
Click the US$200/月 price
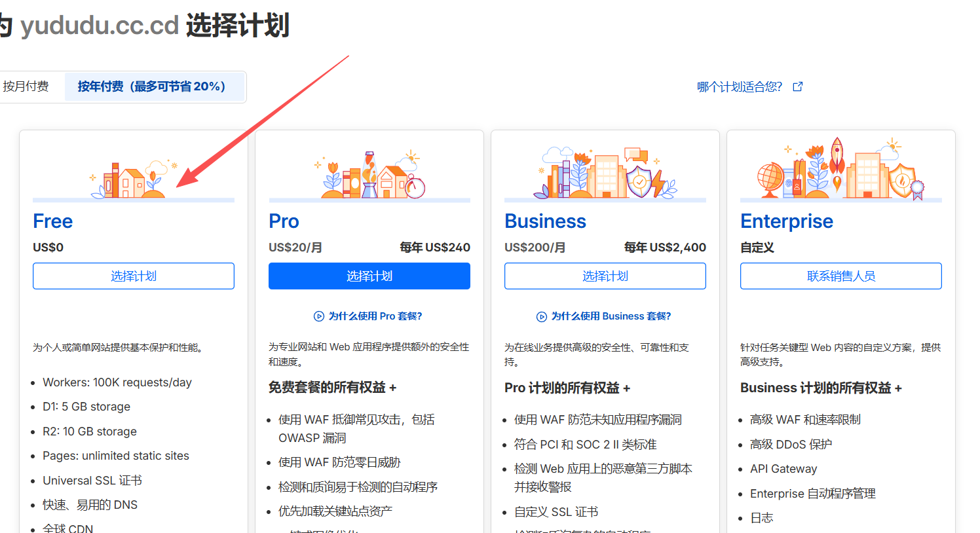click(535, 248)
